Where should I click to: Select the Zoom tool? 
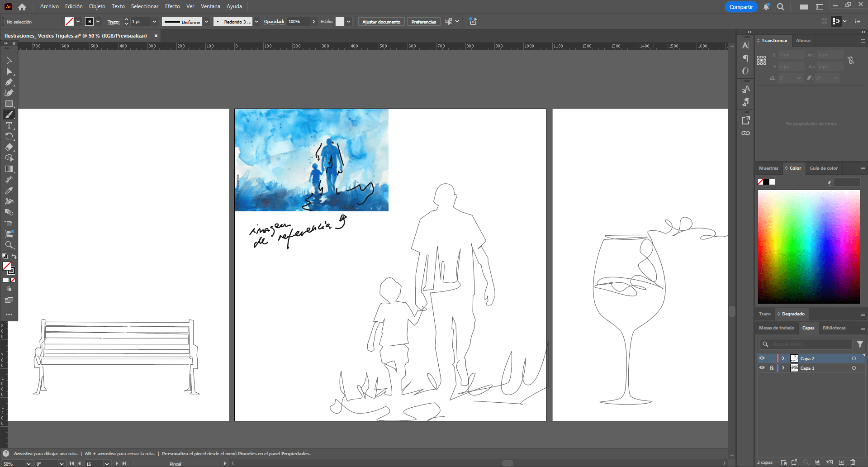click(x=9, y=245)
